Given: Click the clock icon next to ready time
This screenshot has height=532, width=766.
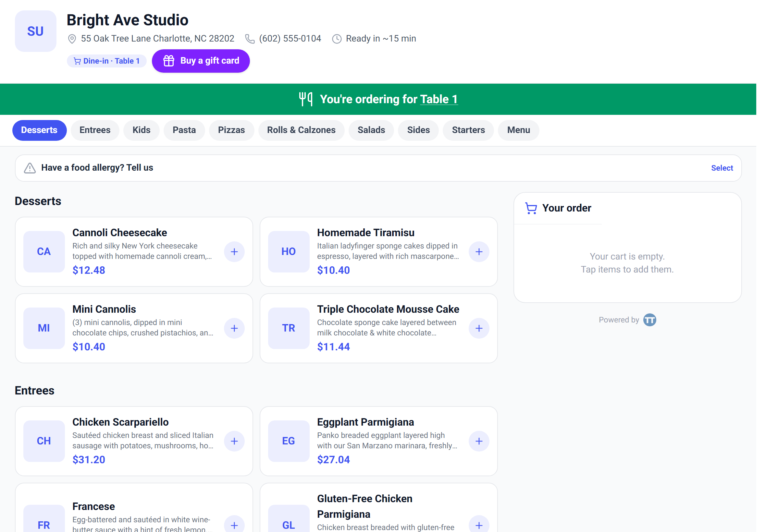Looking at the screenshot, I should 337,39.
